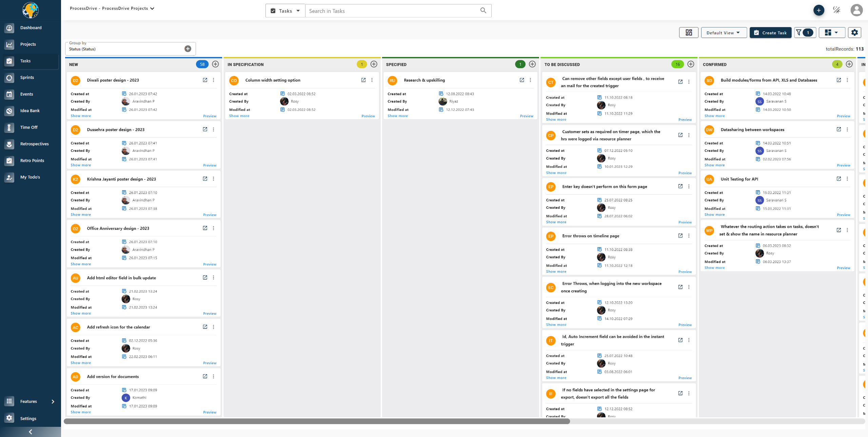Expand the ProcessDrive Projects breadcrumb dropdown
Viewport: 868px width, 437px height.
tap(152, 8)
